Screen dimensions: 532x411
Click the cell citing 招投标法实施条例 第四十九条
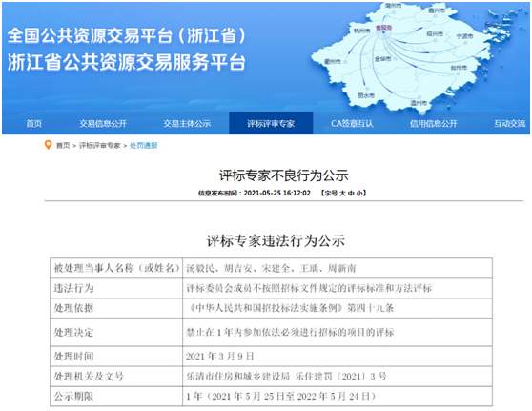[x=338, y=308]
